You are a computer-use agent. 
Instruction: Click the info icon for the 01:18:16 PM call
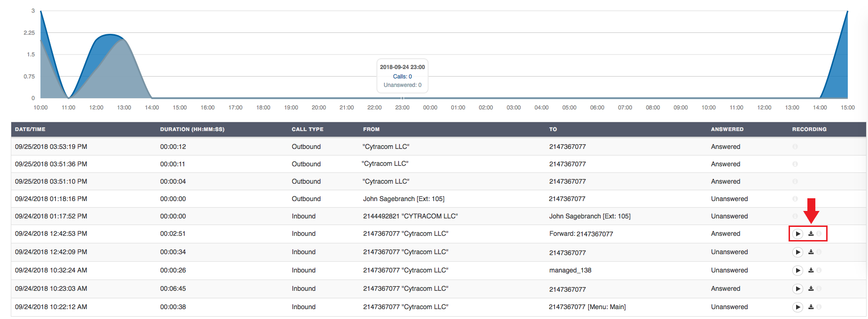click(x=795, y=199)
